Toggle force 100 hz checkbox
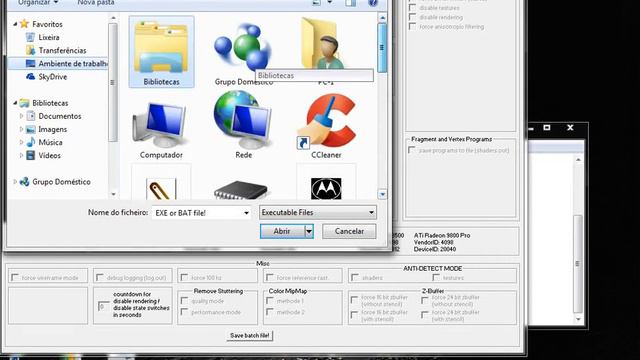The height and width of the screenshot is (360, 640). [x=184, y=277]
